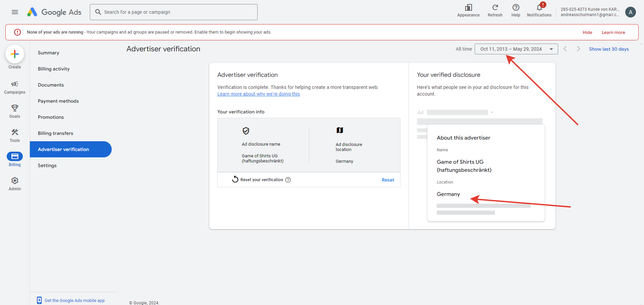View Notifications bell
This screenshot has height=305, width=644.
pyautogui.click(x=539, y=8)
